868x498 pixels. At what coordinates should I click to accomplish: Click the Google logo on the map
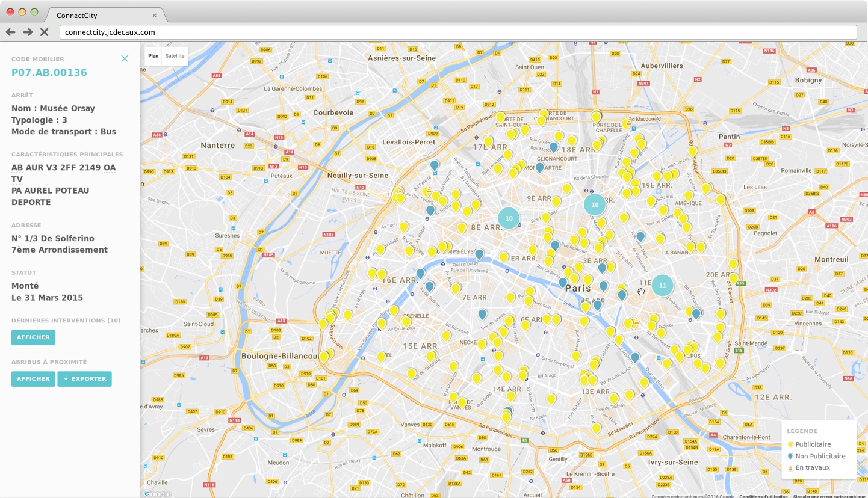pos(158,494)
